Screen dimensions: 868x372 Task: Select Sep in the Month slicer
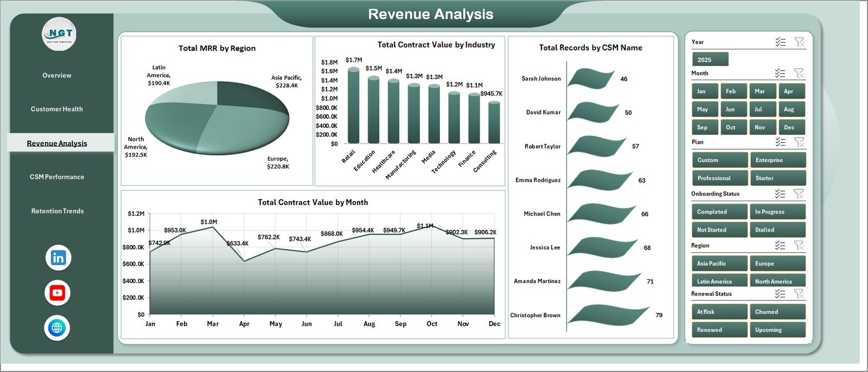click(x=705, y=127)
